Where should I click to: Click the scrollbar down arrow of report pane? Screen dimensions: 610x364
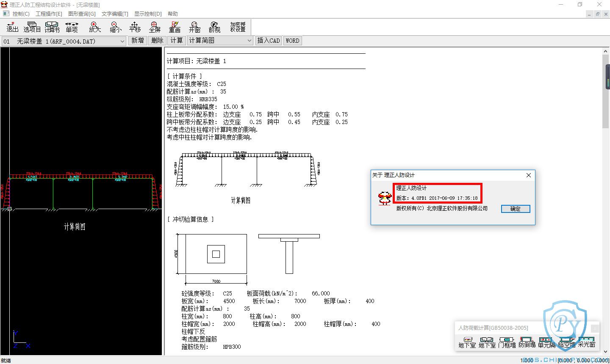(x=606, y=352)
